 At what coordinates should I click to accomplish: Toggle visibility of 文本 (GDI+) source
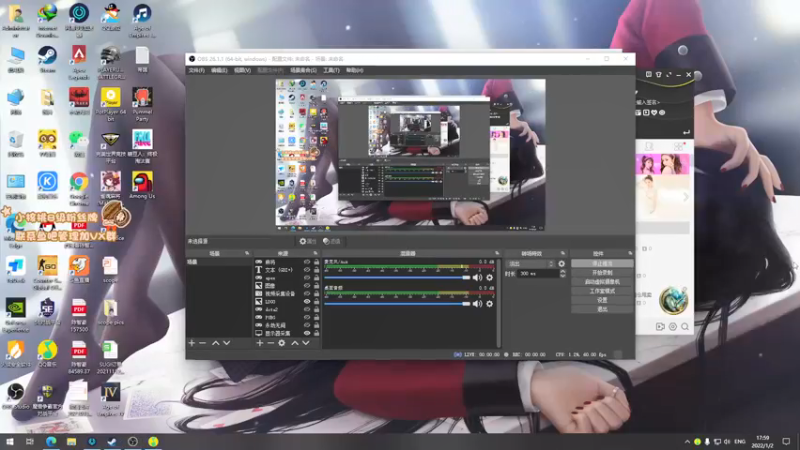pyautogui.click(x=307, y=270)
